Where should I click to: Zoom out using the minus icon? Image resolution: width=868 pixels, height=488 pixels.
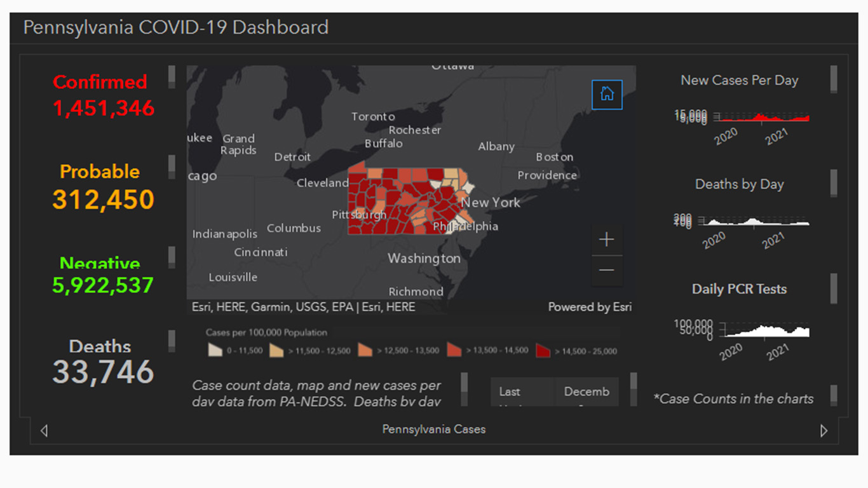coord(606,270)
